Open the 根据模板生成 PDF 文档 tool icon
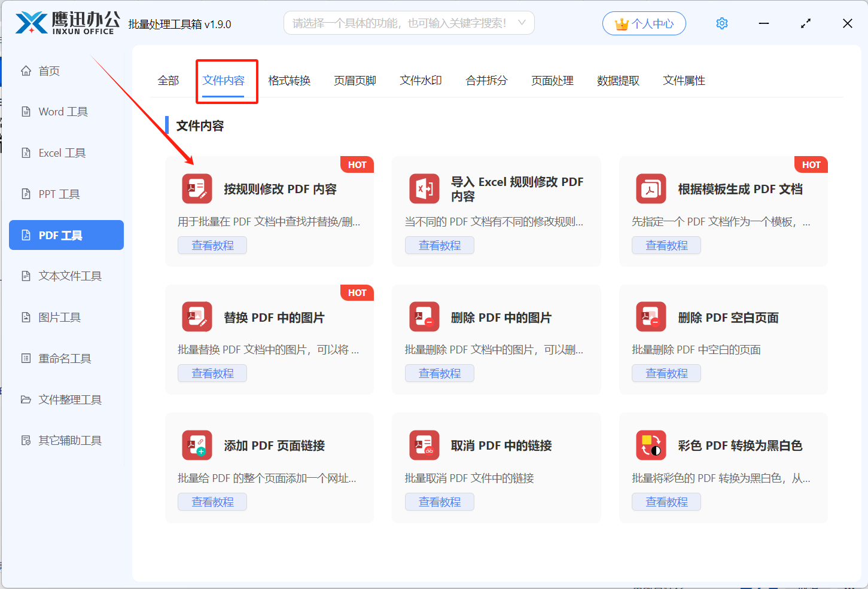This screenshot has width=868, height=589. click(x=651, y=188)
